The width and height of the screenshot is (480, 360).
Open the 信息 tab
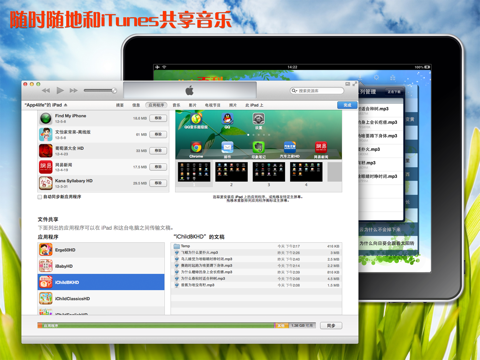coord(136,105)
